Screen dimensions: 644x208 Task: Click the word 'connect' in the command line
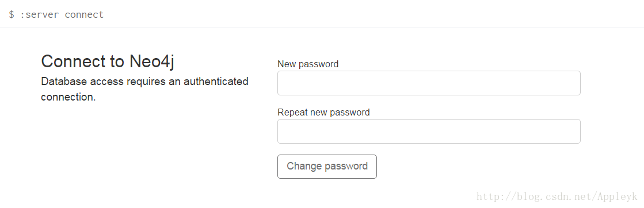point(84,15)
